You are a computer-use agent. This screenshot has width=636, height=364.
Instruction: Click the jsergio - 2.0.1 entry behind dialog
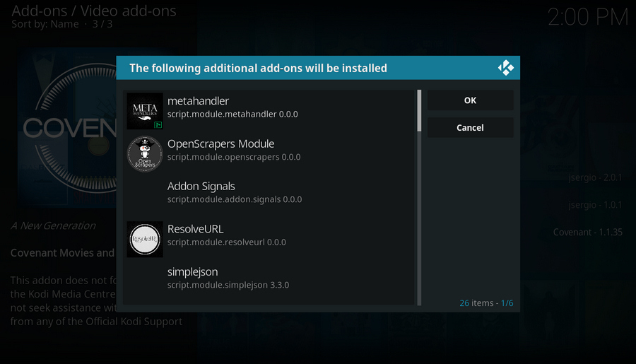point(595,177)
